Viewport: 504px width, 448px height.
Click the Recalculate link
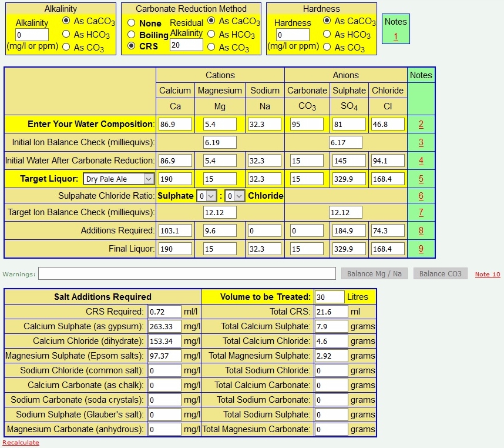coord(21,443)
